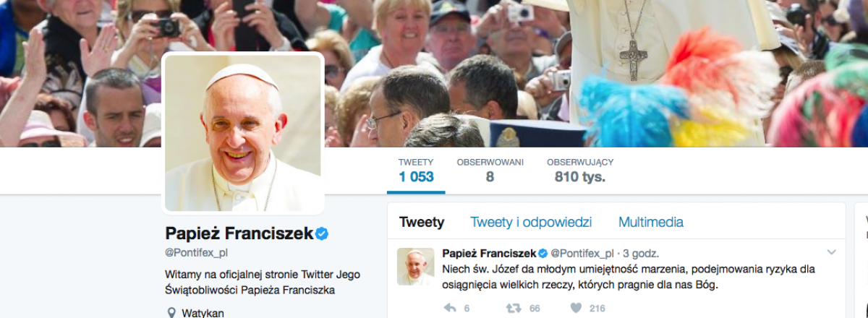Open the large profile picture
The height and width of the screenshot is (318, 868).
click(243, 134)
